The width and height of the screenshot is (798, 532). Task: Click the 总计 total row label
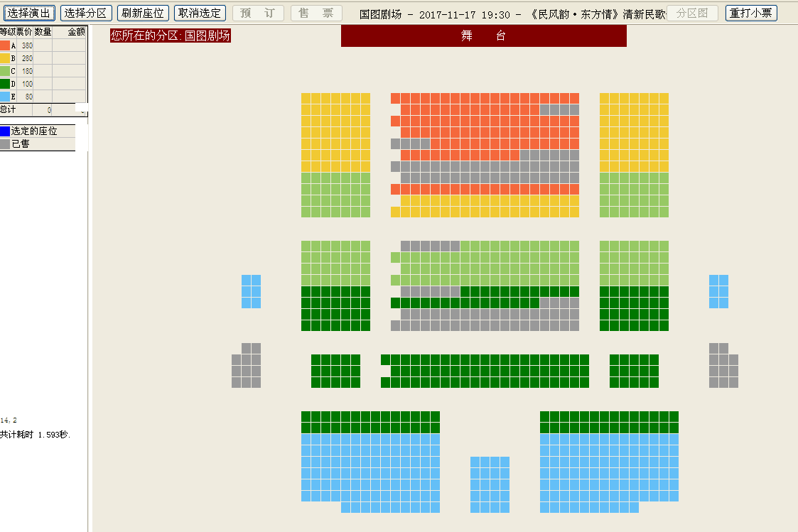(x=8, y=109)
